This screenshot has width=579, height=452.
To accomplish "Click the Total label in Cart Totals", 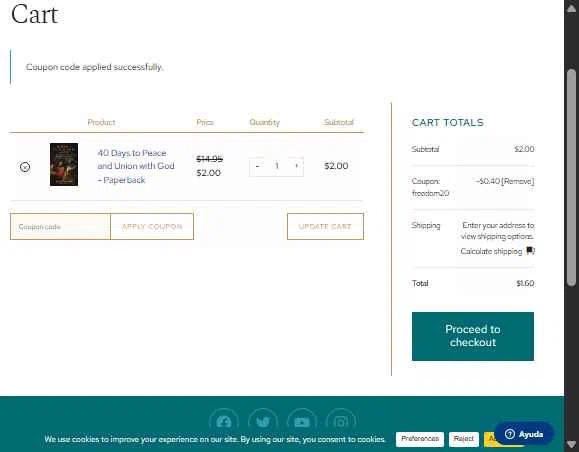I will [x=420, y=283].
